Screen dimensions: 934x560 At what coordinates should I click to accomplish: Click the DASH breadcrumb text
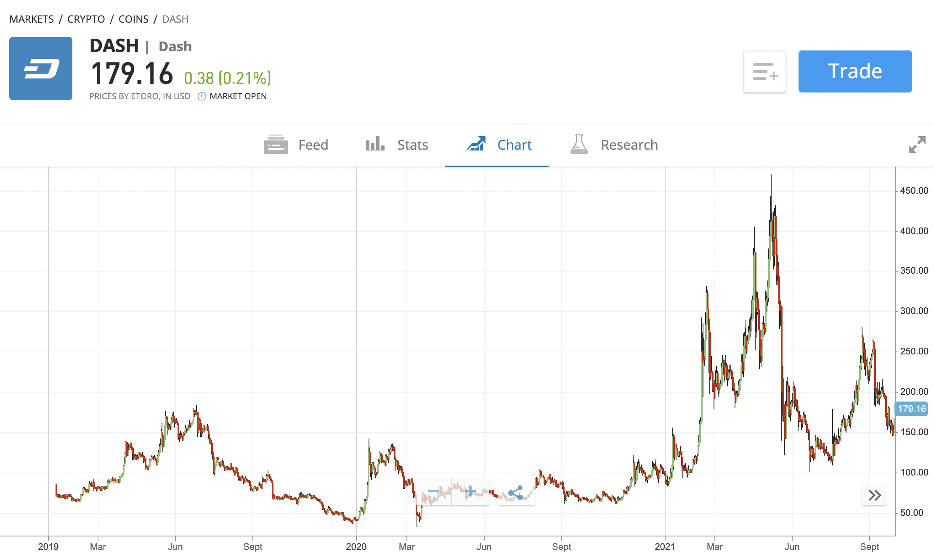coord(175,19)
